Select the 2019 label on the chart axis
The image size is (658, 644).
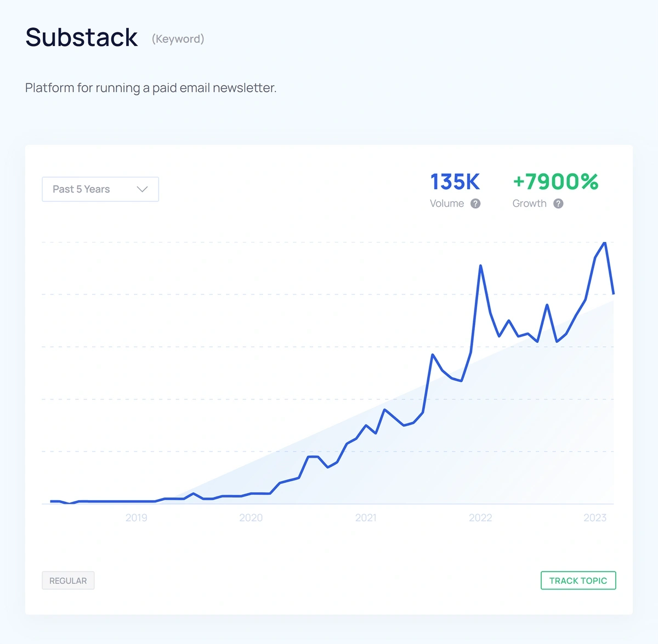coord(136,518)
